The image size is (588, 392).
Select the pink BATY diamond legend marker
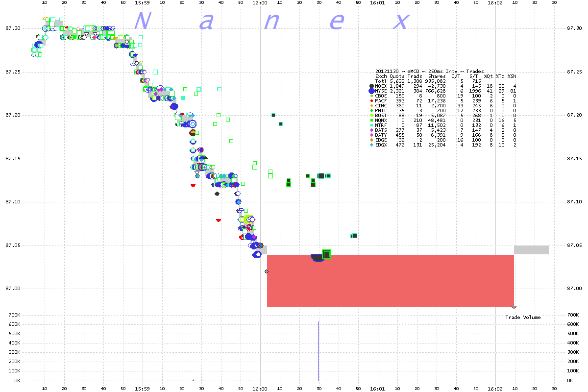[x=371, y=135]
